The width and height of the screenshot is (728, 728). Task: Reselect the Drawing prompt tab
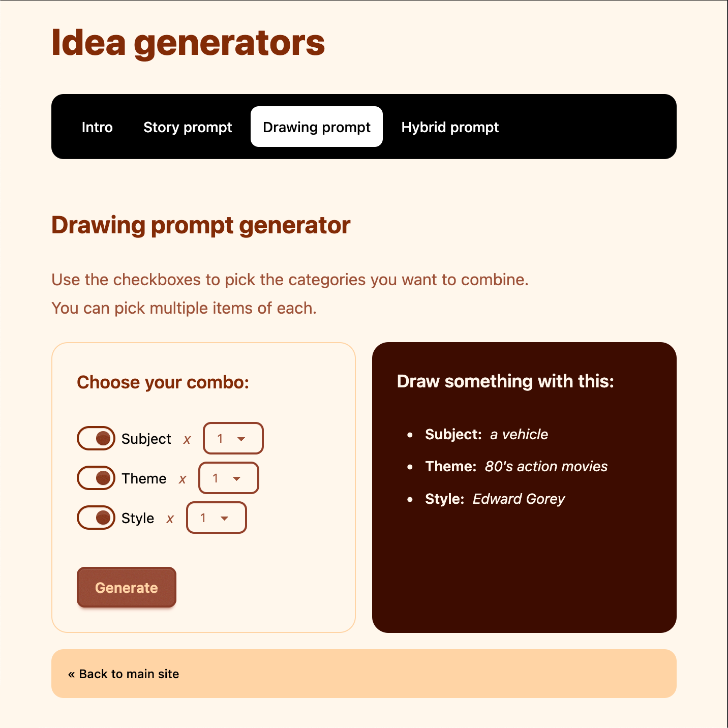(x=316, y=127)
